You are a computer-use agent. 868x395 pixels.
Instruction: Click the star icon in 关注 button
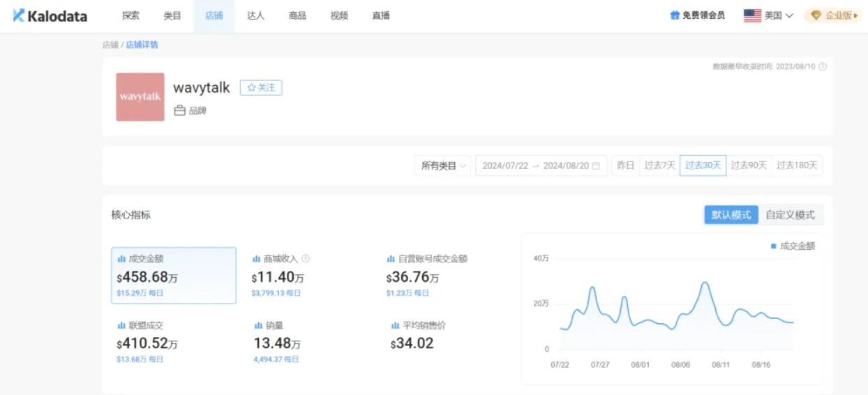pyautogui.click(x=251, y=88)
